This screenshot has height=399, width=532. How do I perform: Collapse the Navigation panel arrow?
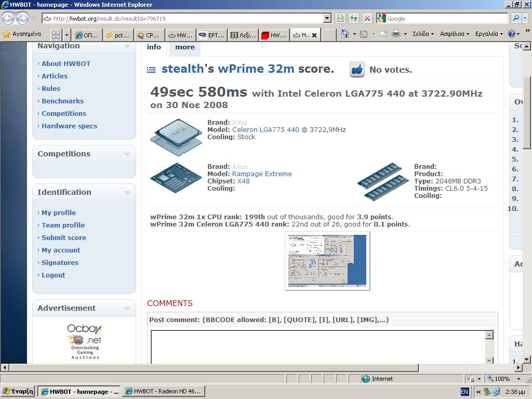point(127,46)
